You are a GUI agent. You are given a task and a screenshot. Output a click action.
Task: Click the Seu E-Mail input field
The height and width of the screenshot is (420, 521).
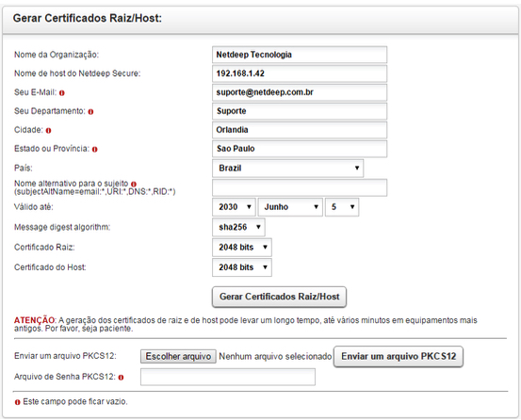300,92
